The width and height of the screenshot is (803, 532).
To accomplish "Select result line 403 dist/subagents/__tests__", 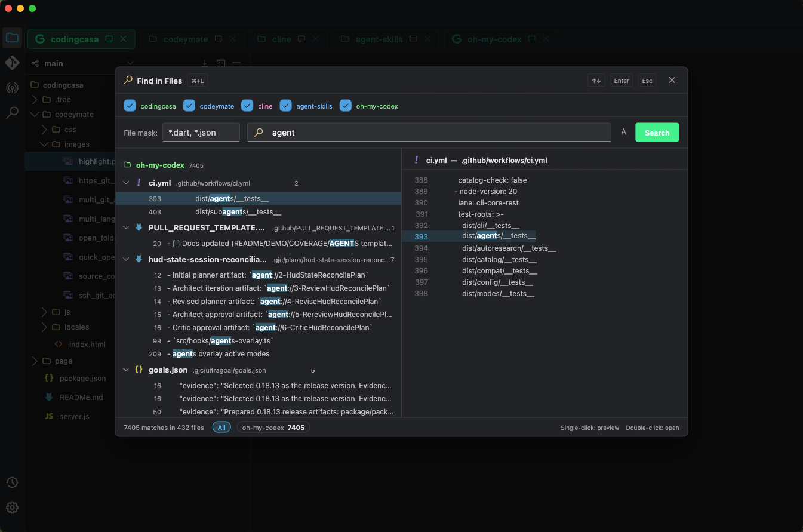I will 258,211.
